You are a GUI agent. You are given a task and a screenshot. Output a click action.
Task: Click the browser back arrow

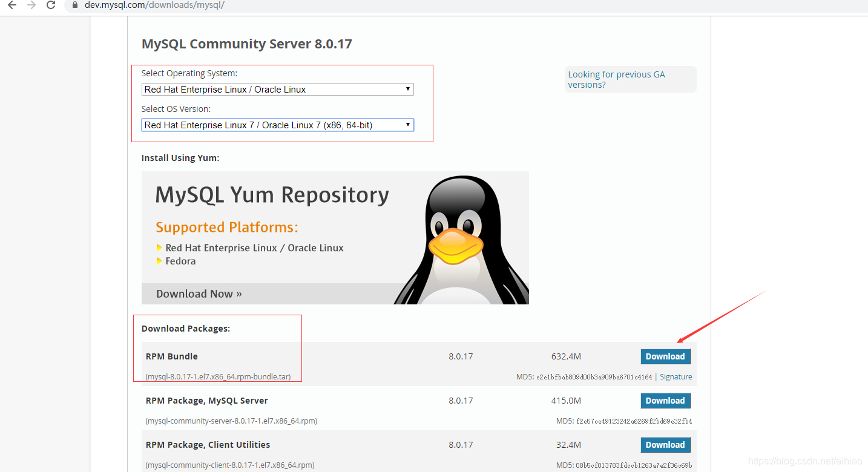12,5
